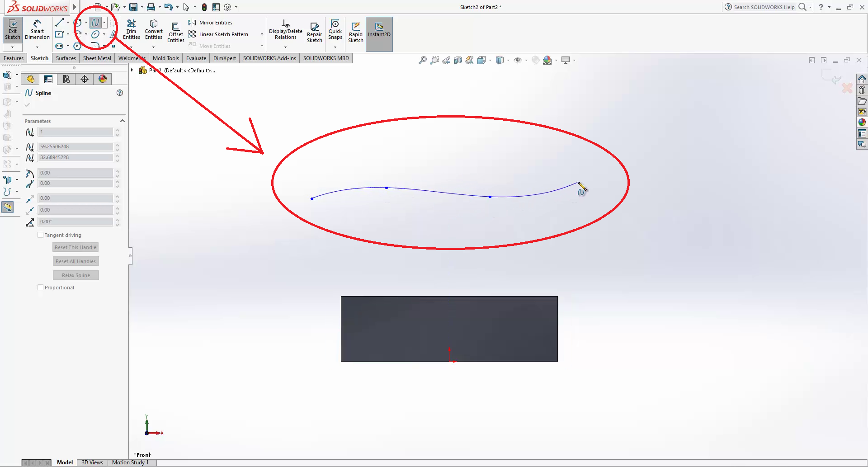This screenshot has width=868, height=467.
Task: Select the Offset Entities tool
Action: pyautogui.click(x=175, y=32)
